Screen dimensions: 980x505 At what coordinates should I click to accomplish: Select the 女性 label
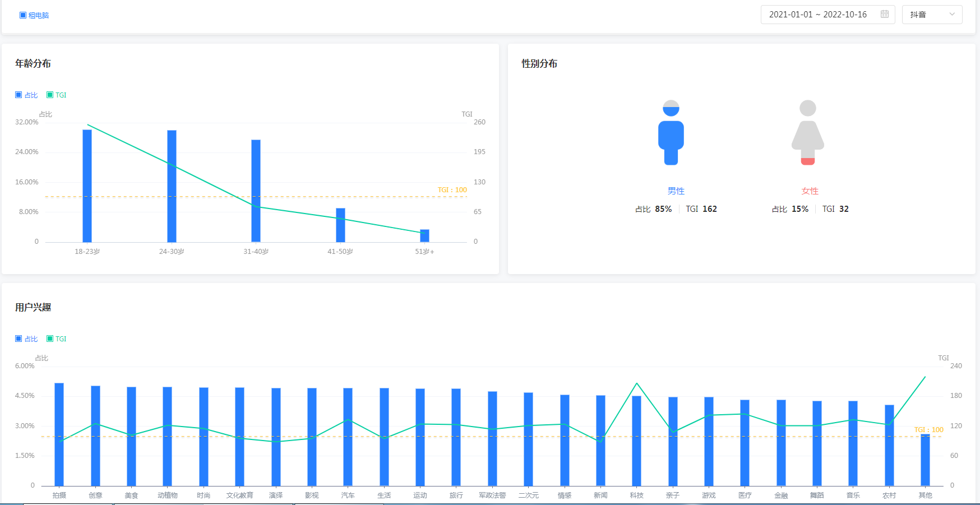coord(810,191)
